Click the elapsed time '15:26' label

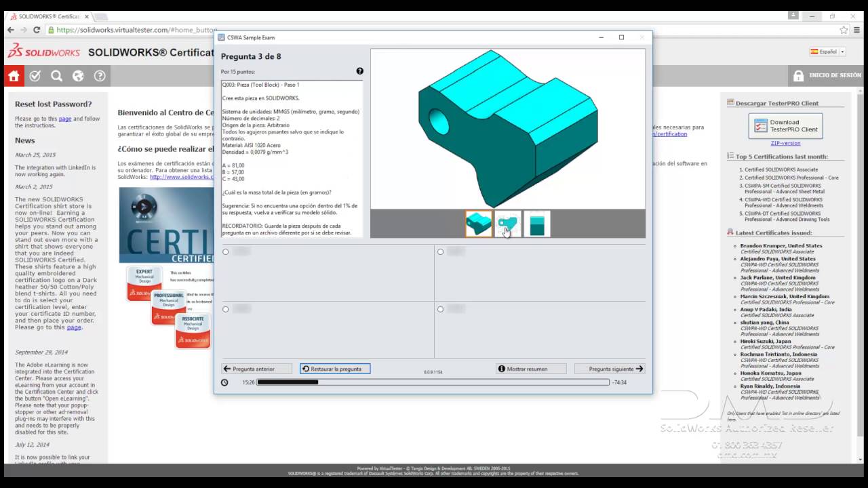tap(249, 382)
